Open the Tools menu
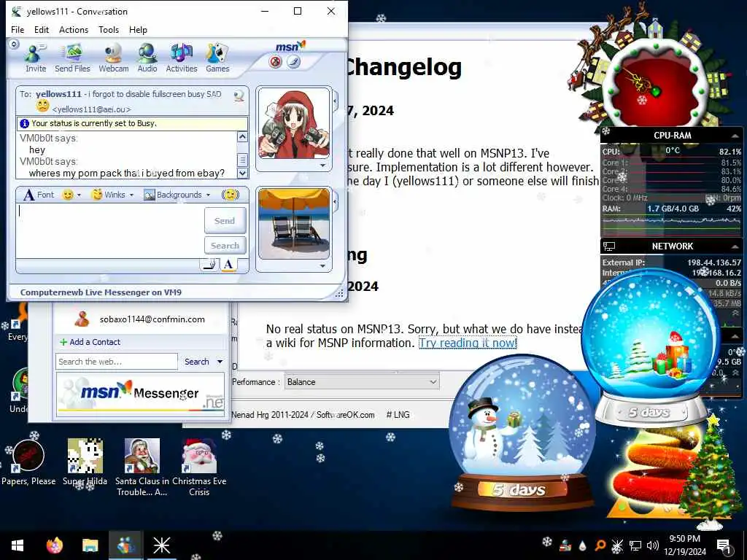747x560 pixels. coord(109,29)
